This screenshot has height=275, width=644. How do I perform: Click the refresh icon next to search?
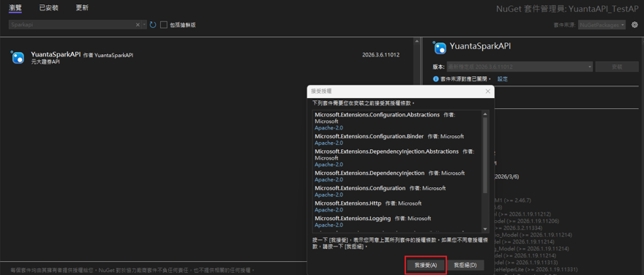click(153, 25)
